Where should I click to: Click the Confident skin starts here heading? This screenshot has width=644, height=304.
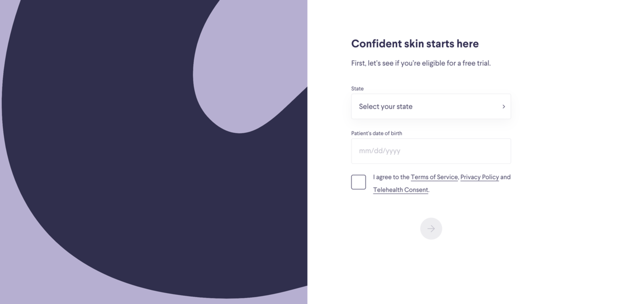tap(415, 44)
